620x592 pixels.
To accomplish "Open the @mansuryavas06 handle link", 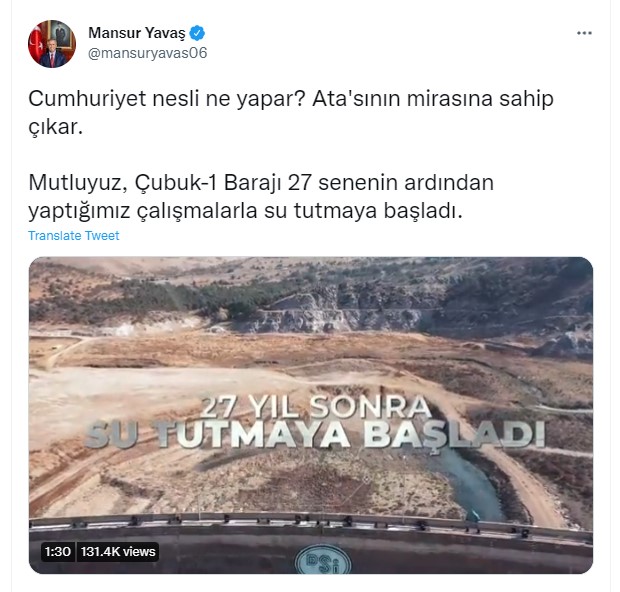I will (x=147, y=53).
